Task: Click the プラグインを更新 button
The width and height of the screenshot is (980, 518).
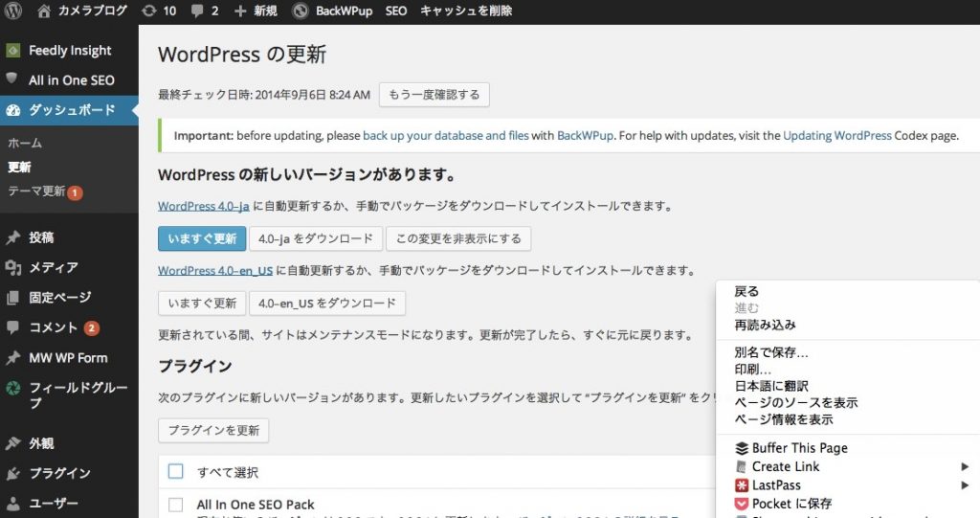Action: [213, 431]
